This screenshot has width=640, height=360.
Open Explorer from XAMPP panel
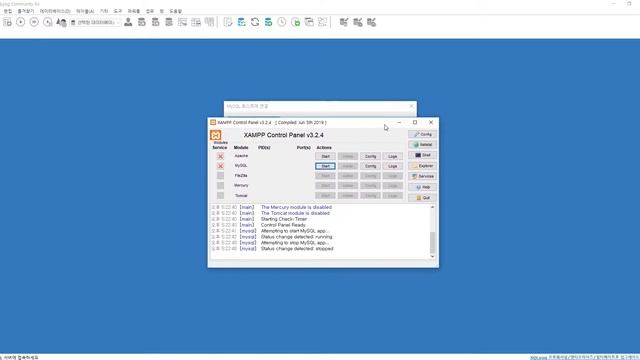[x=422, y=166]
